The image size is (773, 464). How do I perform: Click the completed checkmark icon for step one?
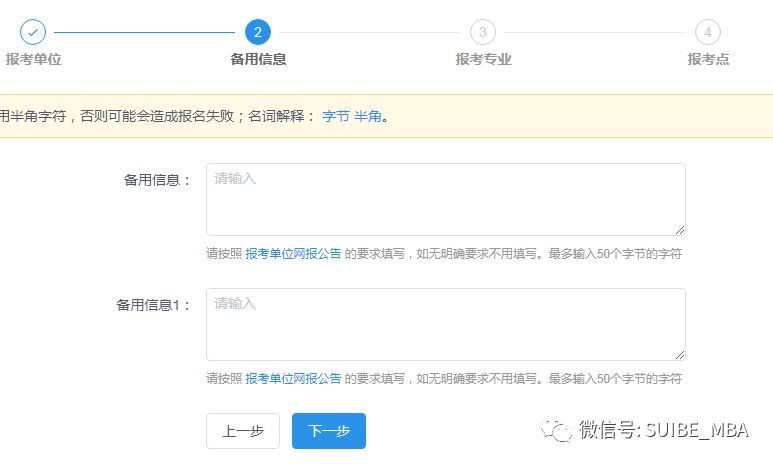[x=33, y=32]
